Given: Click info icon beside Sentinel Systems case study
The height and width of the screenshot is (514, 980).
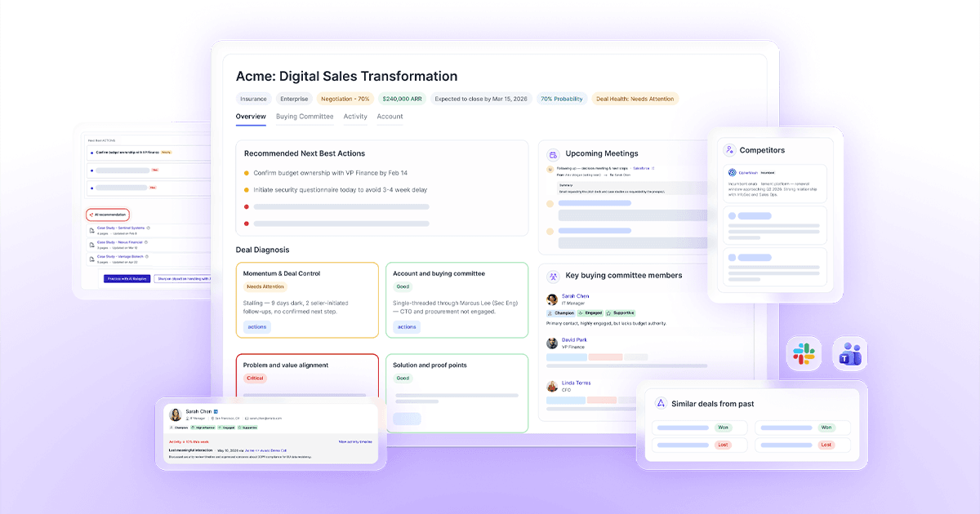Looking at the screenshot, I should 148,228.
